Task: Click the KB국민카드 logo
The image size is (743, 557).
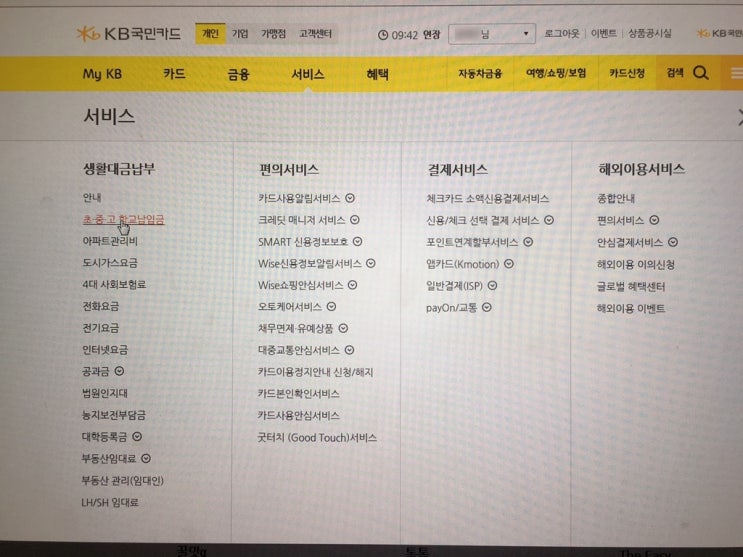Action: click(x=128, y=34)
